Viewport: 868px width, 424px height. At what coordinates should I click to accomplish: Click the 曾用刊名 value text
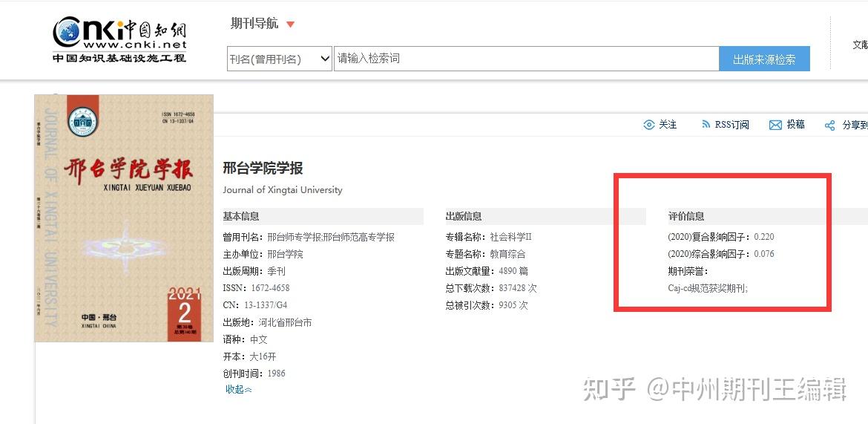click(x=331, y=237)
